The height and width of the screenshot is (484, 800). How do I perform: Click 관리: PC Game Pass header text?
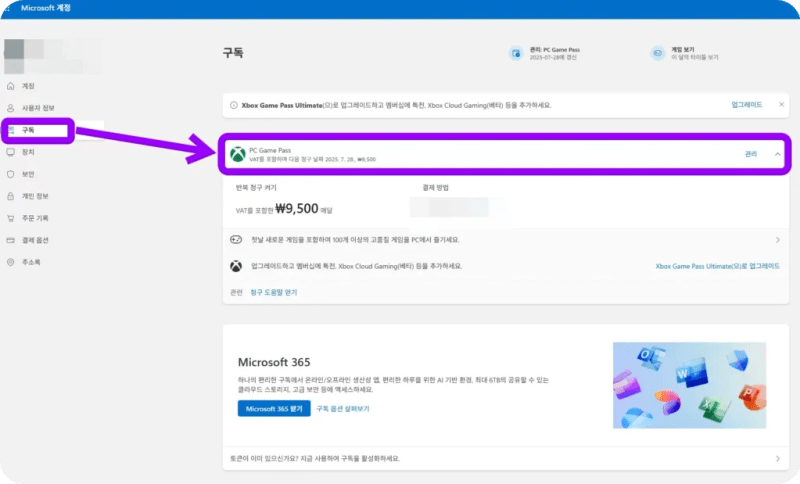pos(555,50)
